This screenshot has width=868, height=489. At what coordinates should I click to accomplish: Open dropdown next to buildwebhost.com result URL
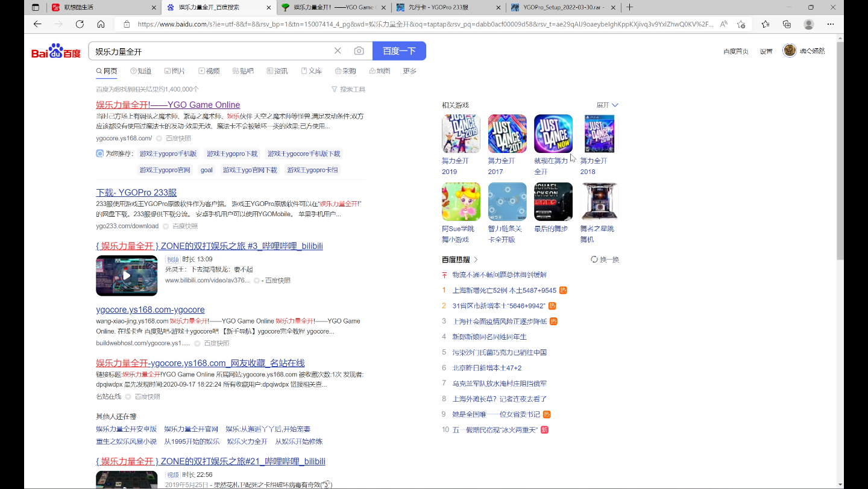[197, 343]
